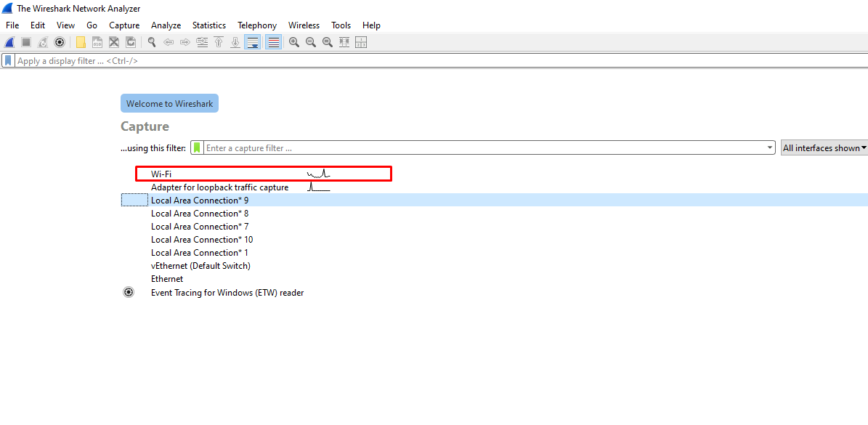Select vEthernet (Default Switch) interface
868x425 pixels.
click(201, 266)
